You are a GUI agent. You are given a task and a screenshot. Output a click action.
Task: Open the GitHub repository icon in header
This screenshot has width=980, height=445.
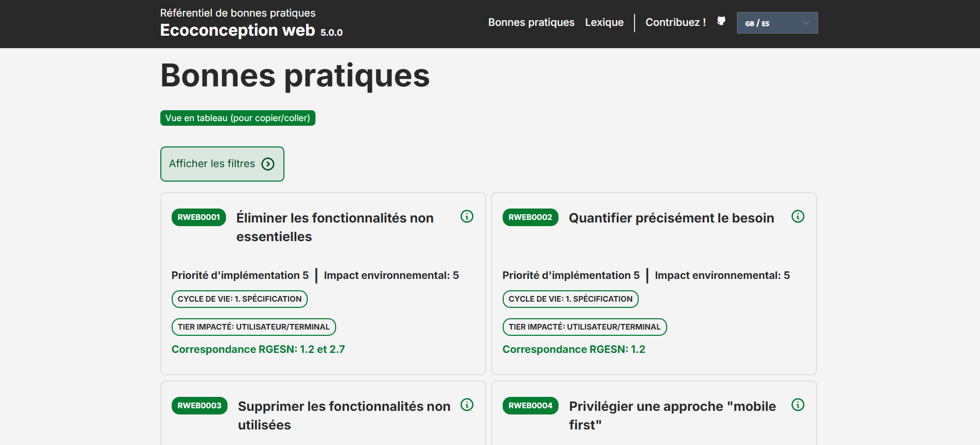pos(721,21)
